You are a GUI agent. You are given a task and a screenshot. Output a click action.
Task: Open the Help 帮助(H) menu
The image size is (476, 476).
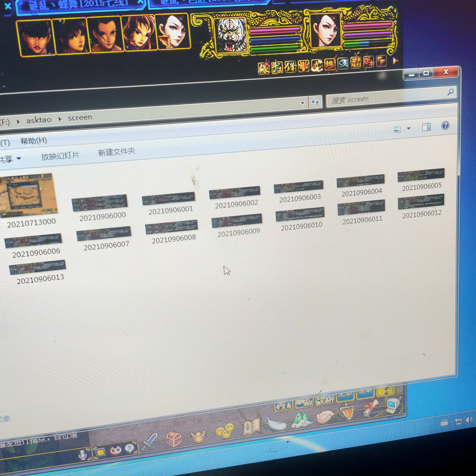[33, 141]
